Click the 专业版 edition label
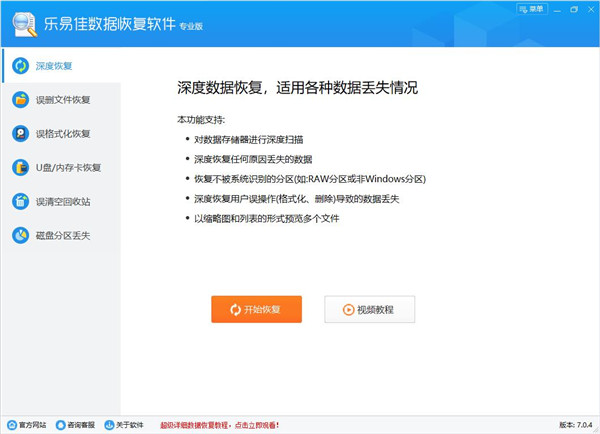600x434 pixels. coord(191,26)
